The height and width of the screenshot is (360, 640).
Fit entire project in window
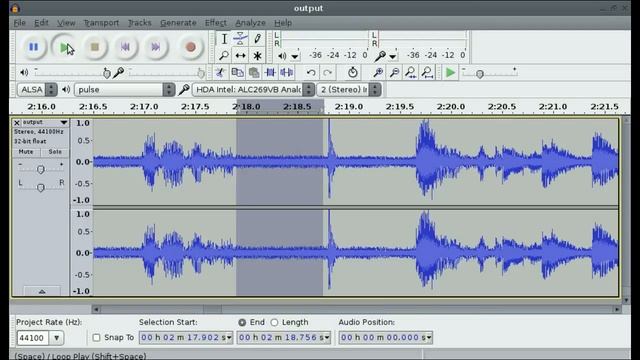427,73
